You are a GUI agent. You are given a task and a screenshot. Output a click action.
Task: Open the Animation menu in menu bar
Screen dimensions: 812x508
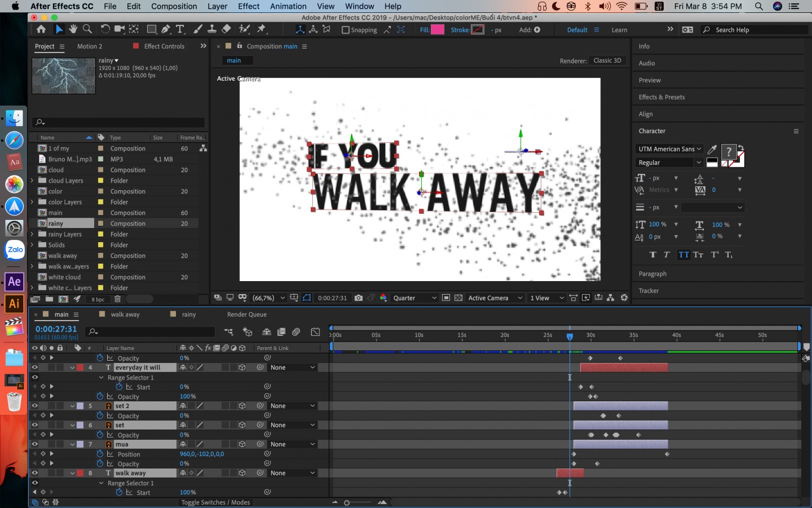click(288, 6)
